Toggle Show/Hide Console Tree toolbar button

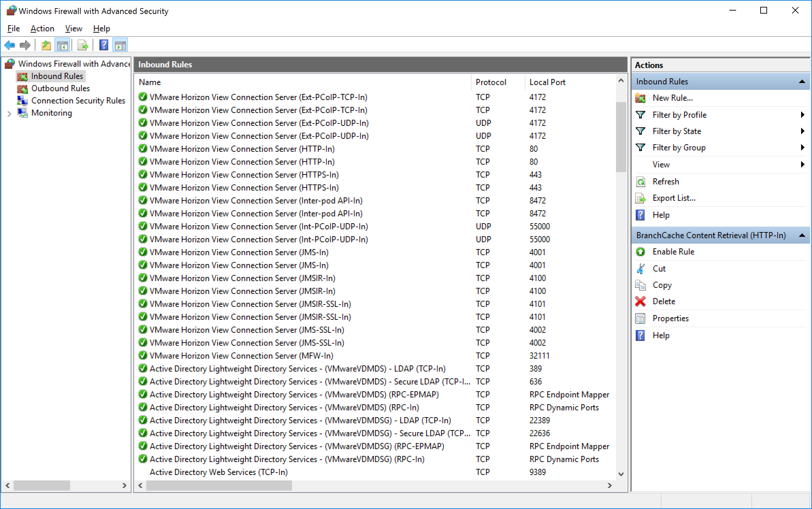(62, 45)
